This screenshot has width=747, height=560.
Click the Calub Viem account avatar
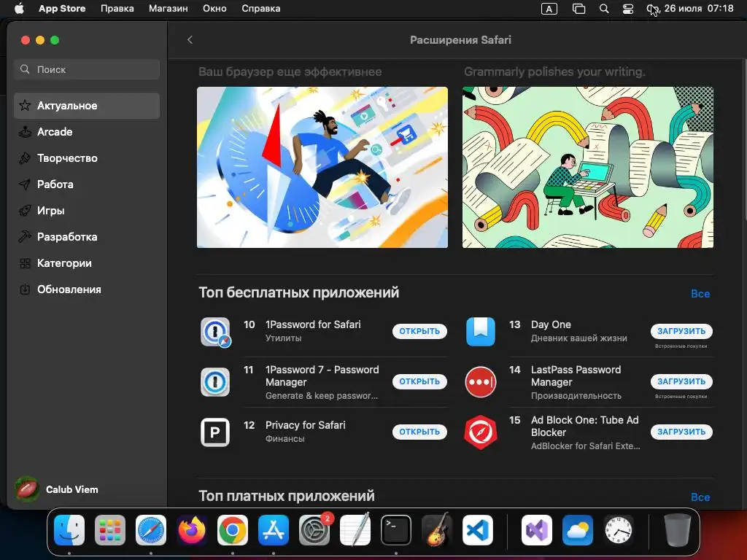click(27, 489)
